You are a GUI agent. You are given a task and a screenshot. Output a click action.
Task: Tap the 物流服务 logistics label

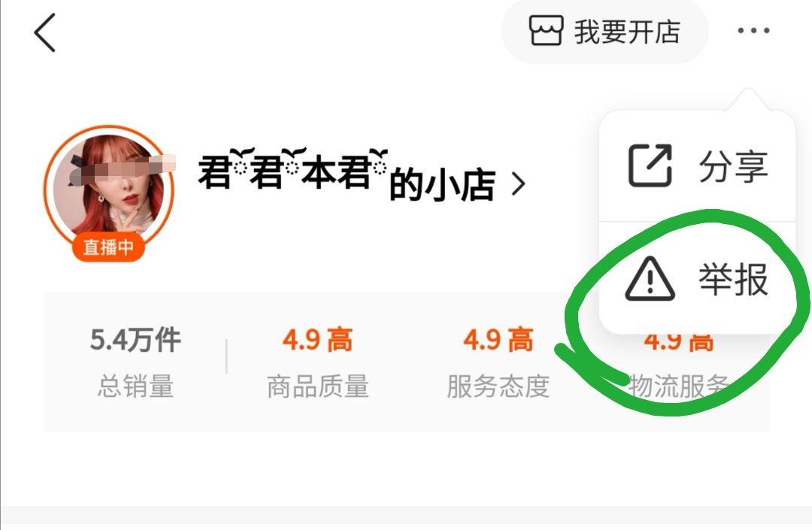(x=678, y=386)
